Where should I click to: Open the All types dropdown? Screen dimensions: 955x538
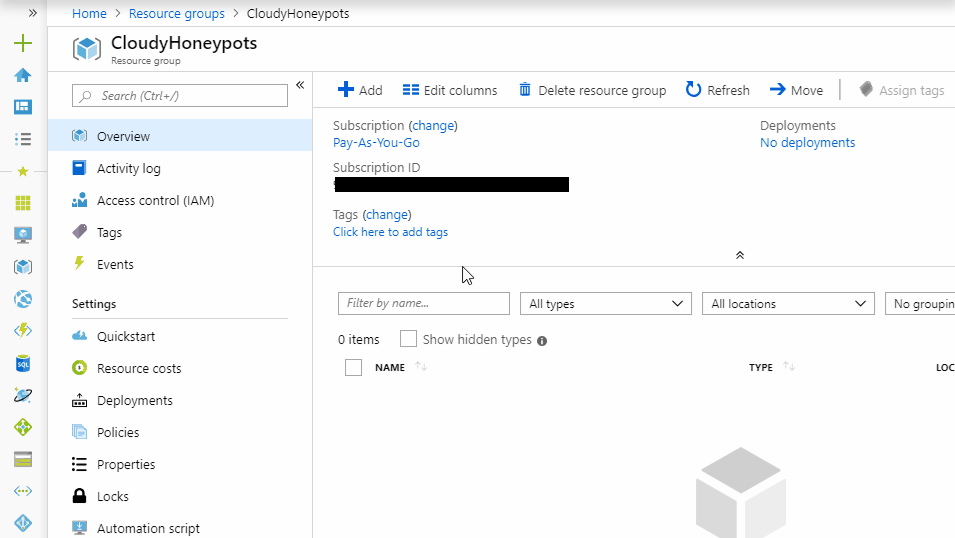pos(605,303)
